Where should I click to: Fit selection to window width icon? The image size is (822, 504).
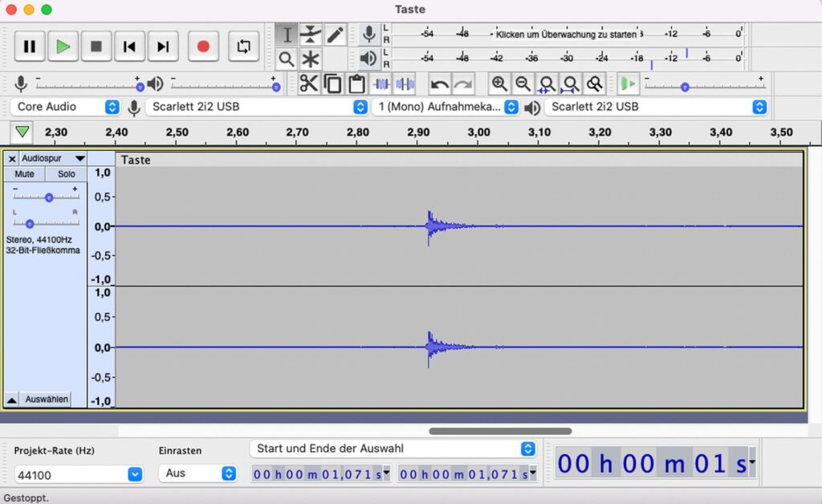(546, 83)
